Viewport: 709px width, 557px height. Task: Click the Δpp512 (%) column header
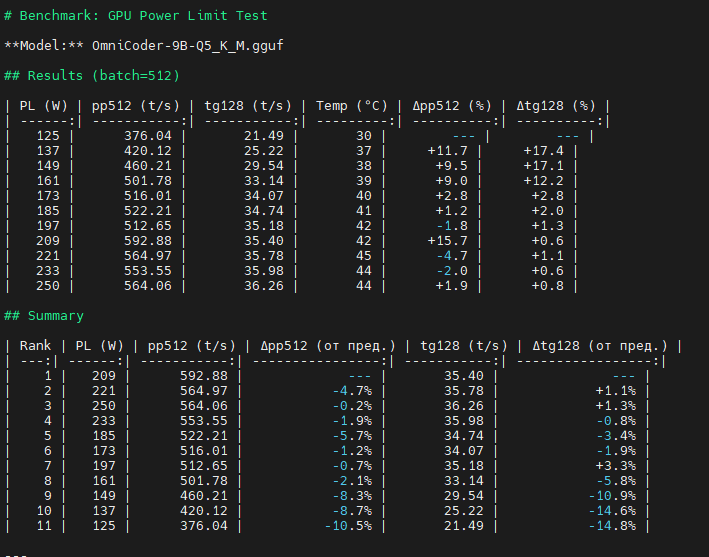point(452,106)
